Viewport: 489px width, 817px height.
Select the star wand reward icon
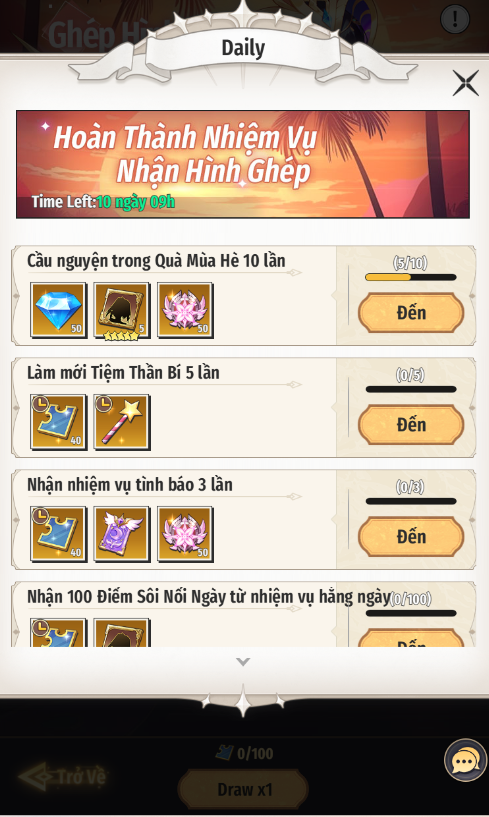122,422
